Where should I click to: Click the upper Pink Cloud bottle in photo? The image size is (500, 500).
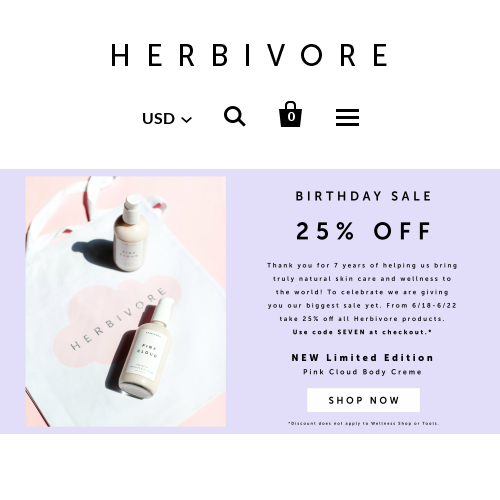click(130, 233)
